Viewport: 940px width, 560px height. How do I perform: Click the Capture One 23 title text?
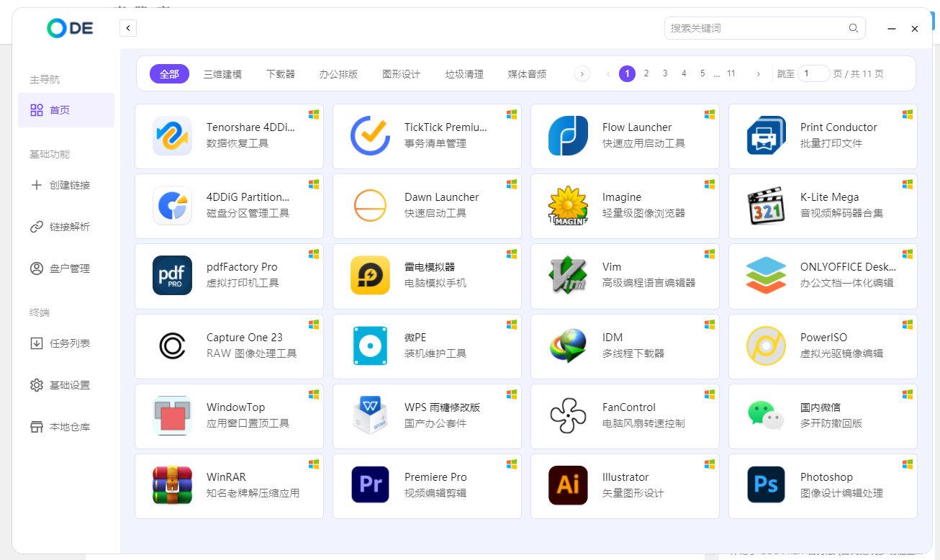point(245,338)
